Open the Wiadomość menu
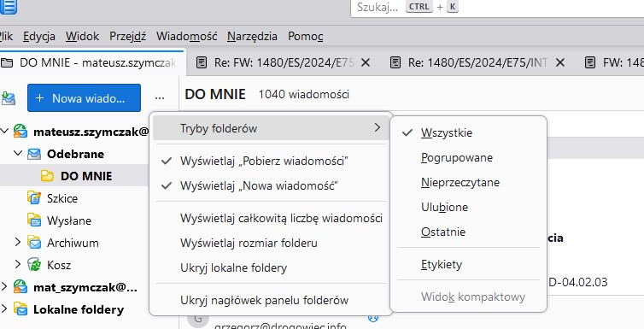The width and height of the screenshot is (644, 329). pos(186,36)
